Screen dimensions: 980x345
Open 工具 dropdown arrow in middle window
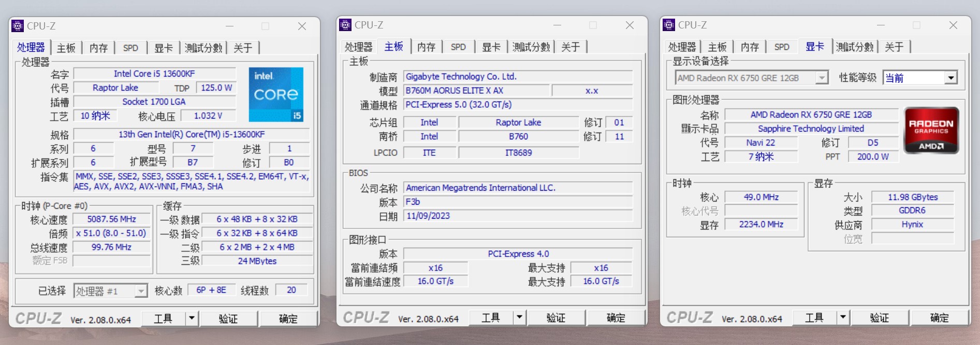coord(519,317)
